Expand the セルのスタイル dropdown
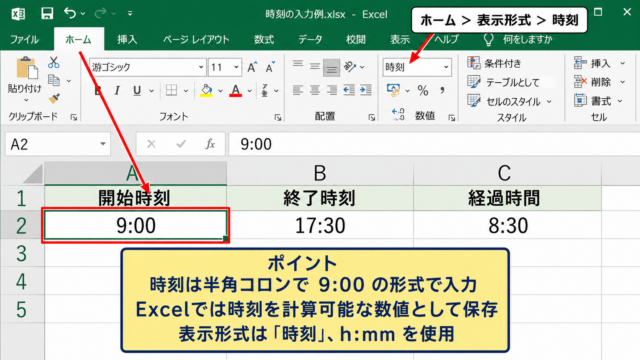The width and height of the screenshot is (640, 360). coord(549,101)
